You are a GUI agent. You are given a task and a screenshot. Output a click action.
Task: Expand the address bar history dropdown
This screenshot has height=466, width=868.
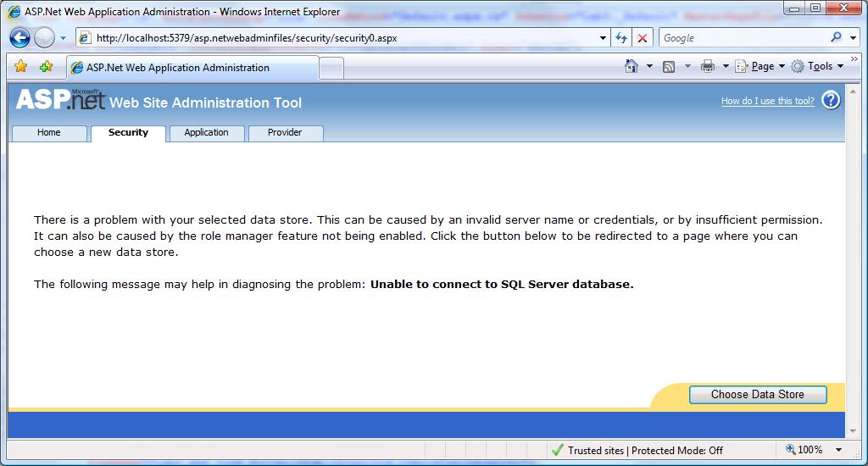coord(603,38)
